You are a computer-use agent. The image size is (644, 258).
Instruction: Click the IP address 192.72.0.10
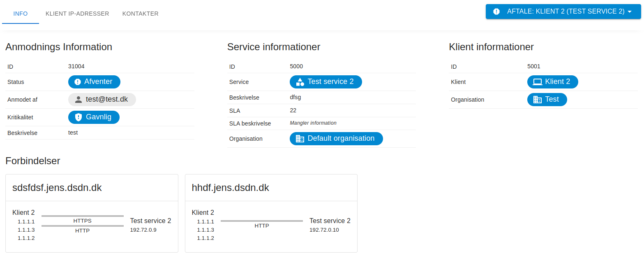coord(324,230)
